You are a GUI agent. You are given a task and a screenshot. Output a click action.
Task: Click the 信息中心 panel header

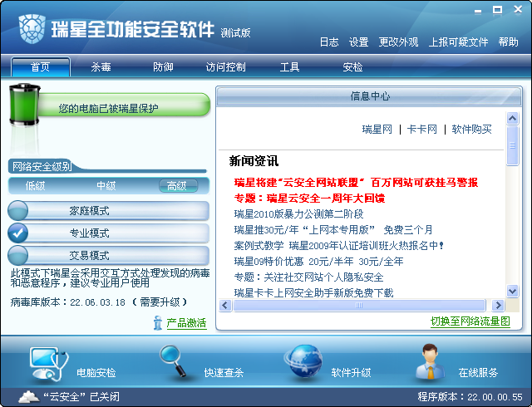click(x=369, y=96)
